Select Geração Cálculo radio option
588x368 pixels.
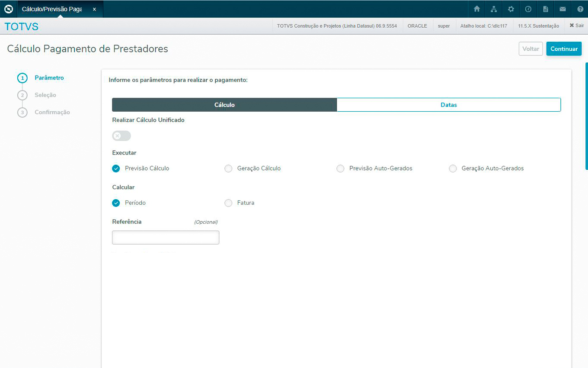[x=228, y=168]
